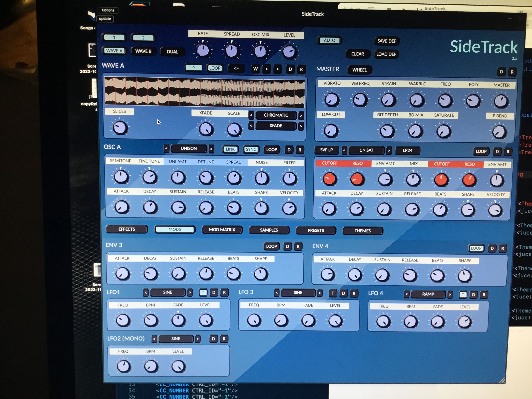This screenshot has height=399, width=532.
Task: Click the R button in WAVE A header
Action: (301, 69)
